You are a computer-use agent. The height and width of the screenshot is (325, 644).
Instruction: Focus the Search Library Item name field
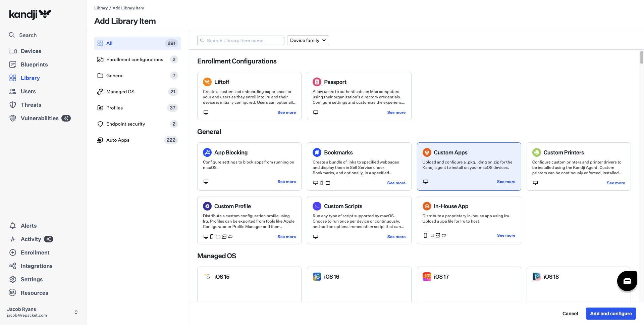click(x=241, y=40)
